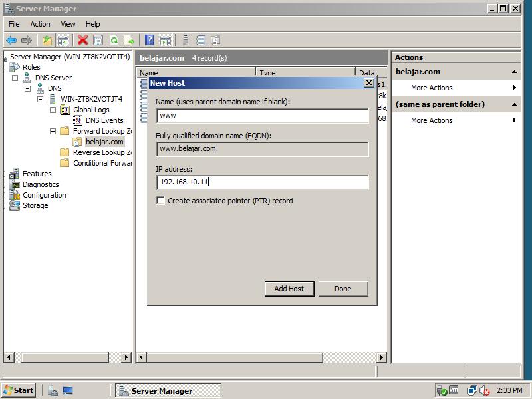Viewport: 532px width, 399px height.
Task: Click the FQDN field www.belajar.com.
Action: (263, 149)
